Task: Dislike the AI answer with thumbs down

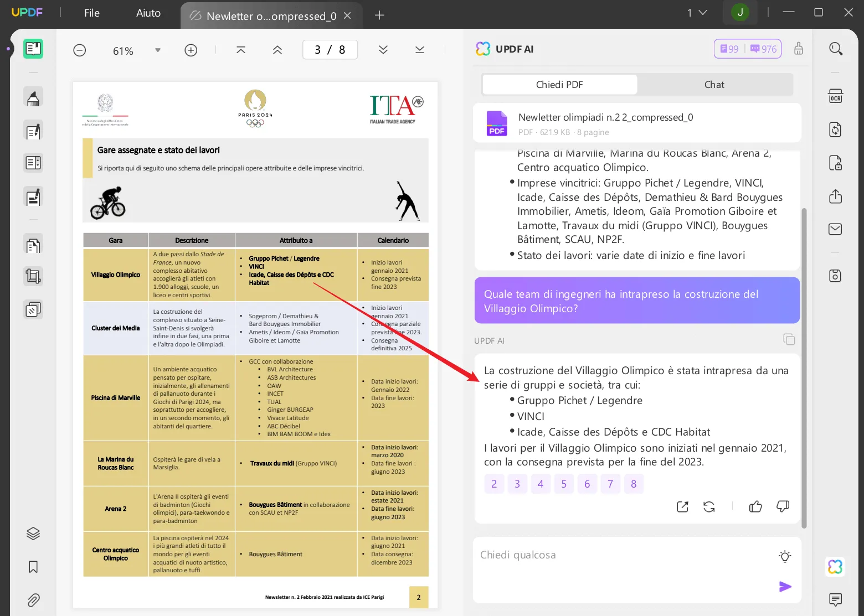Action: point(783,506)
